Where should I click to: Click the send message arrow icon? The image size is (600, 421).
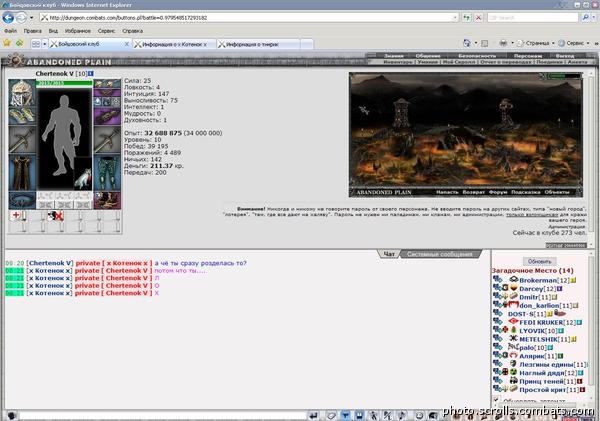click(314, 415)
